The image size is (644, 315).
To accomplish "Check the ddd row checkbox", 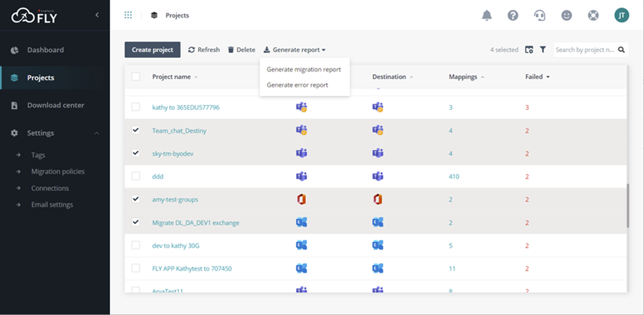I will (x=135, y=176).
